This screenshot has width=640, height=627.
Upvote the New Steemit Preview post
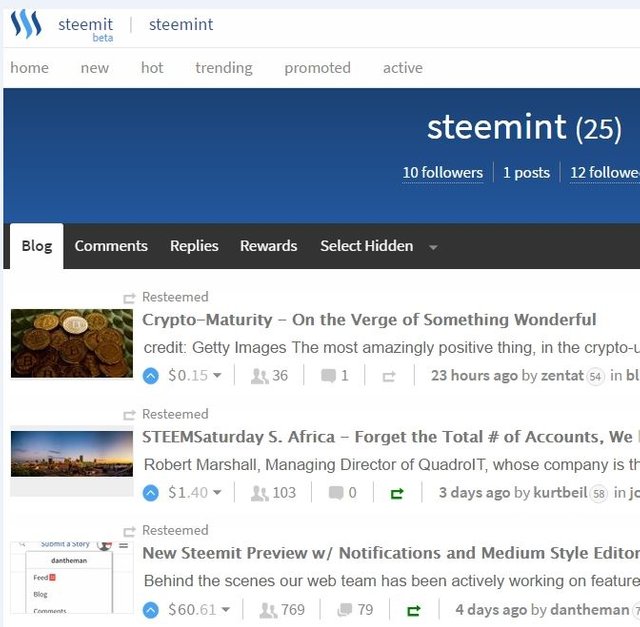(150, 610)
